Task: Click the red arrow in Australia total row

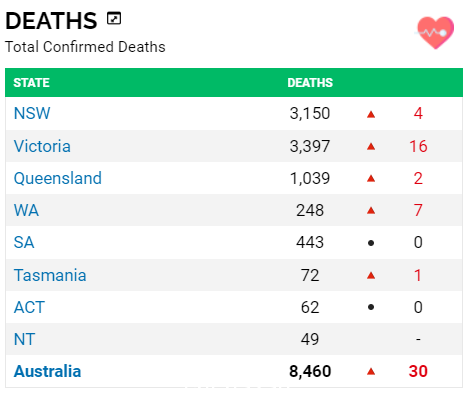Action: point(371,371)
